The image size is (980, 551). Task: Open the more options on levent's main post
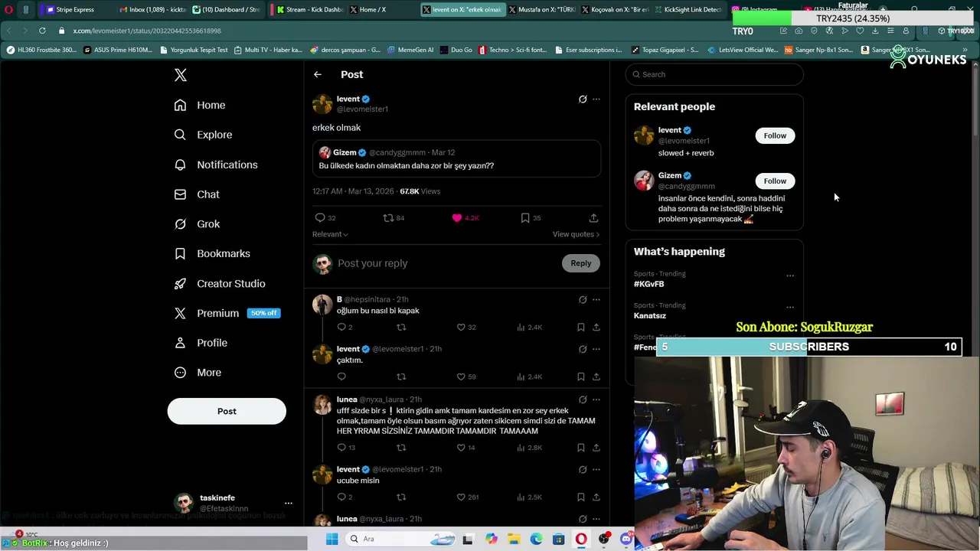point(596,99)
